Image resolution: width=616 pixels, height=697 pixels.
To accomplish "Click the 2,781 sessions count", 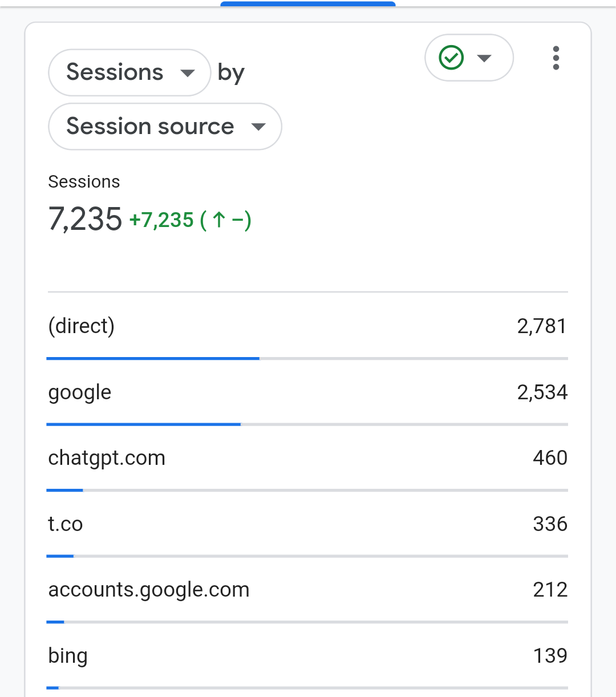I will coord(542,326).
